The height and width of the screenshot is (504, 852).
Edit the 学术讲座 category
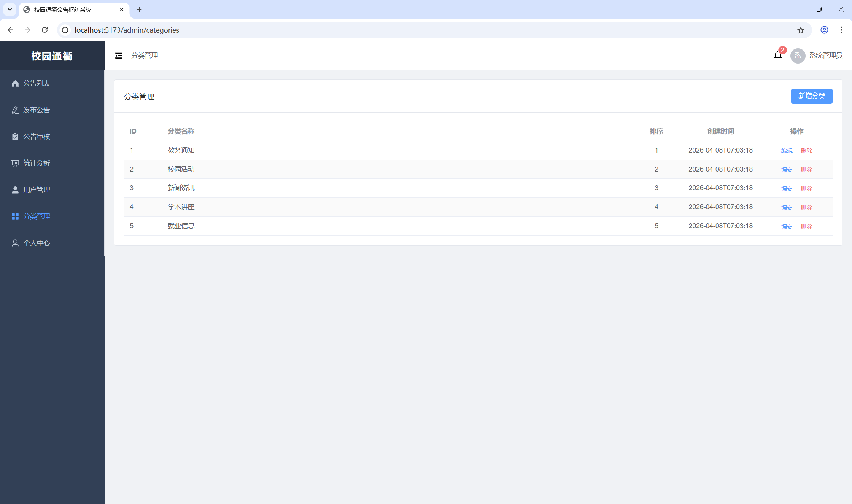tap(787, 207)
